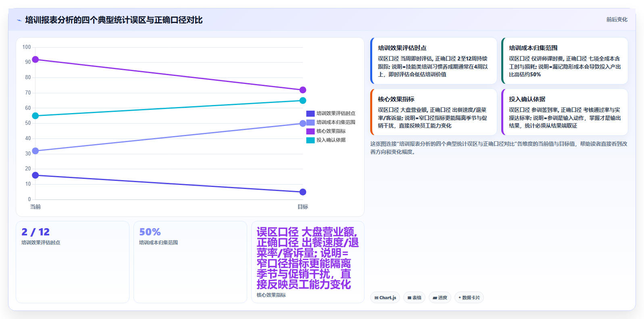Click the 进度 tag chip
This screenshot has height=319, width=644.
coord(440,298)
